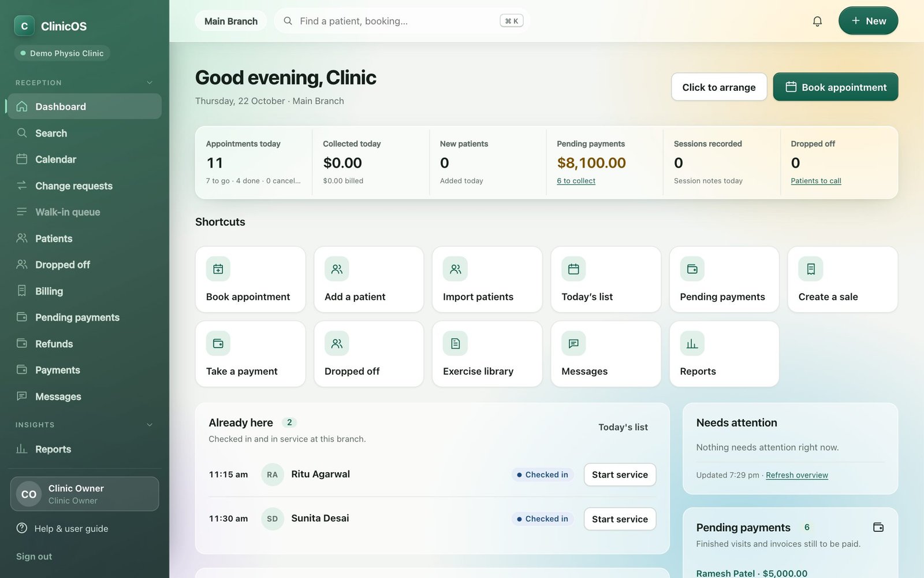Open the Clinic Owner account menu

(84, 494)
